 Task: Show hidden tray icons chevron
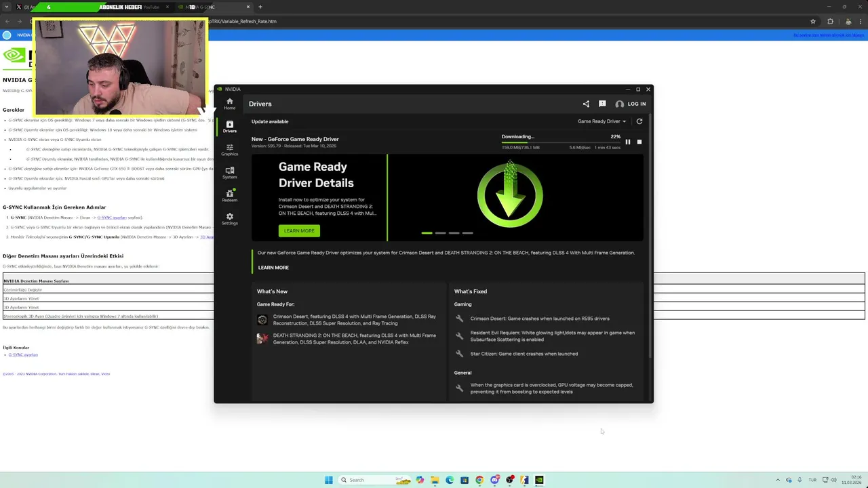pyautogui.click(x=778, y=480)
